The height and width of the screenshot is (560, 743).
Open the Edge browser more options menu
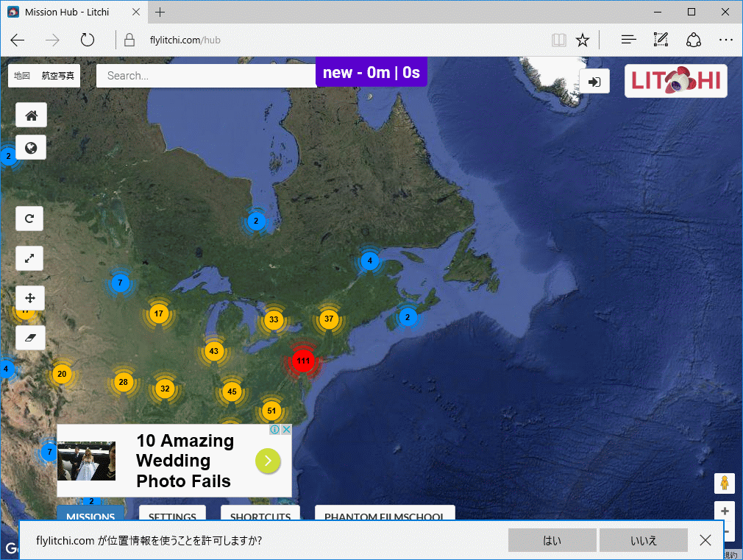725,40
